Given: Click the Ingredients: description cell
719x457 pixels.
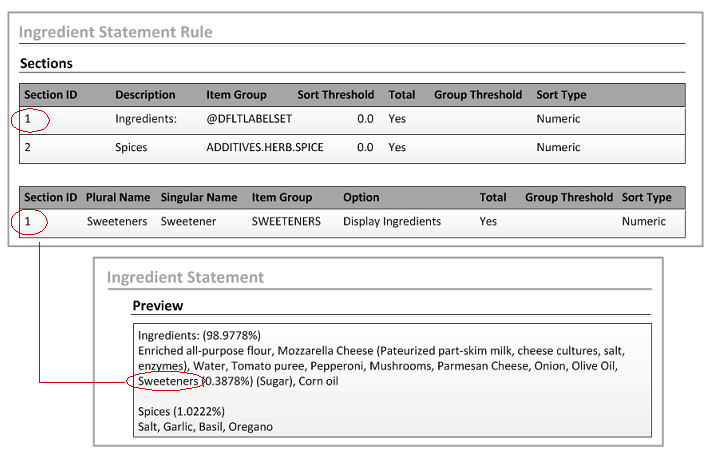Looking at the screenshot, I should coord(145,119).
